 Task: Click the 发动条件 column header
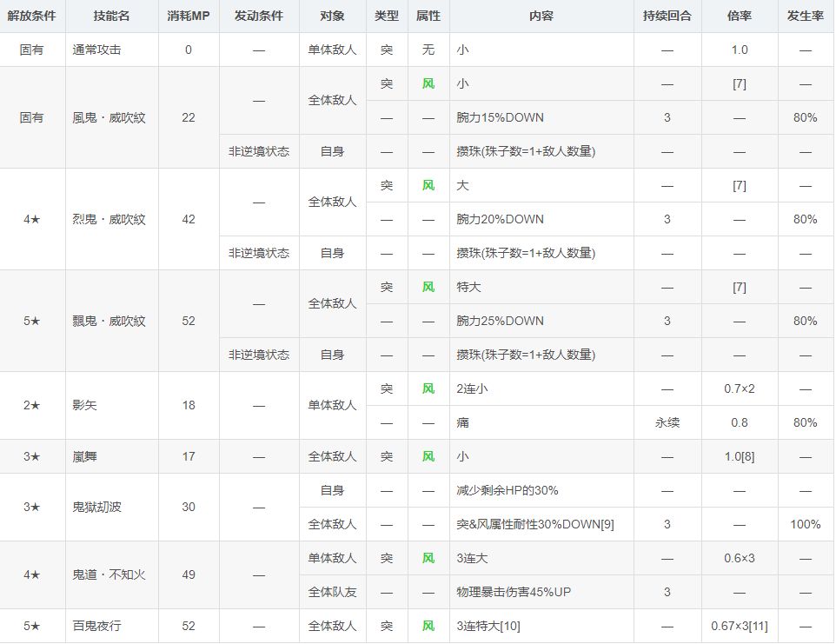pyautogui.click(x=259, y=16)
